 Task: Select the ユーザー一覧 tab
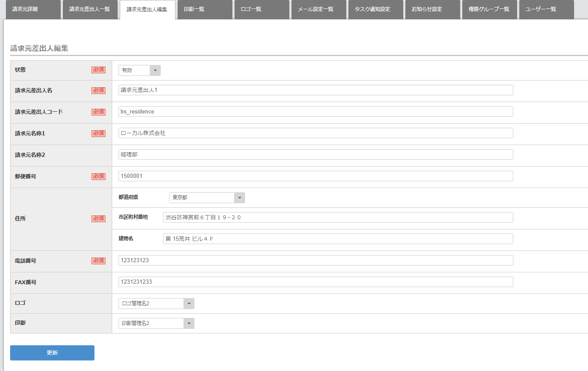pos(546,9)
